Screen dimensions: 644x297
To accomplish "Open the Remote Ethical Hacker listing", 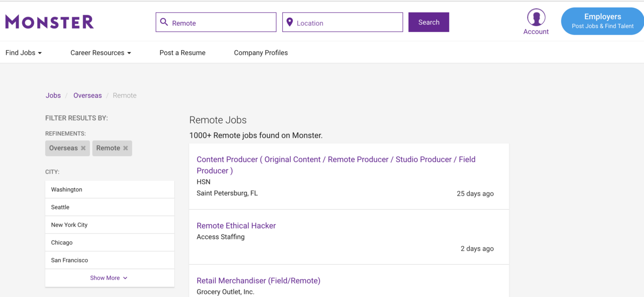I will pos(236,226).
